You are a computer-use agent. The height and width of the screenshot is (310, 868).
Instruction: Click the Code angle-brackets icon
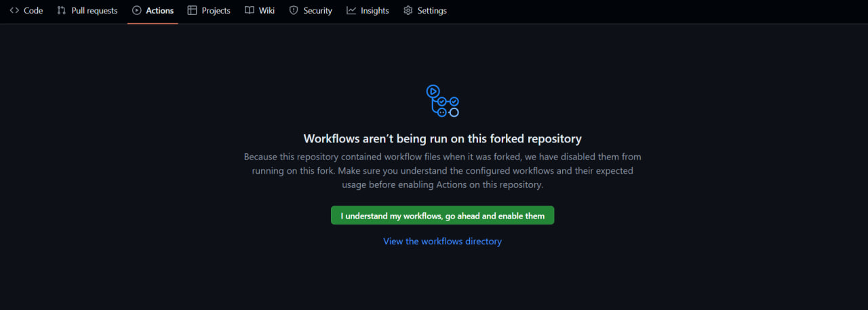point(14,11)
